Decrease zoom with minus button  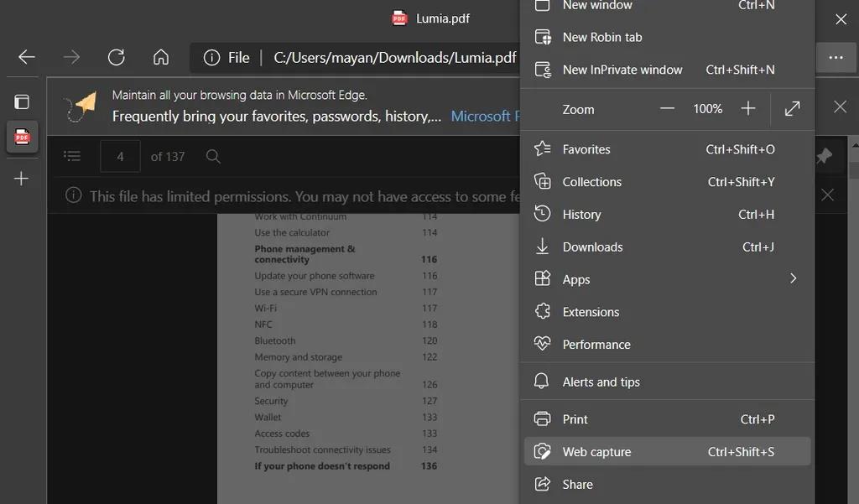tap(667, 108)
